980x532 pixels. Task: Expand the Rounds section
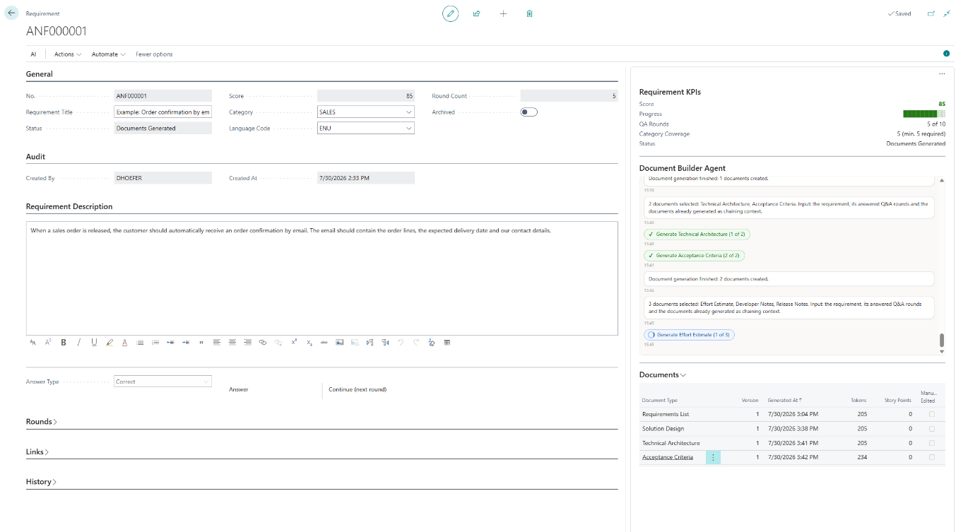(42, 422)
